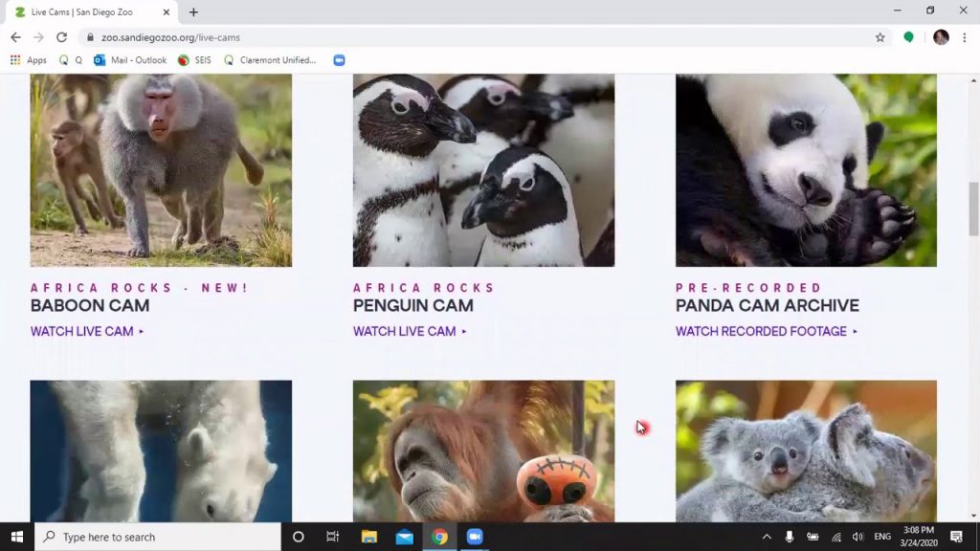Show hidden system tray icons
This screenshot has height=551, width=980.
pyautogui.click(x=767, y=537)
